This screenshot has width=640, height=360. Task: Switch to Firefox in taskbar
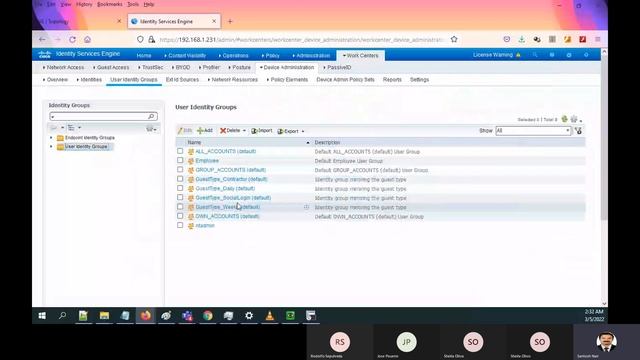[x=145, y=316]
